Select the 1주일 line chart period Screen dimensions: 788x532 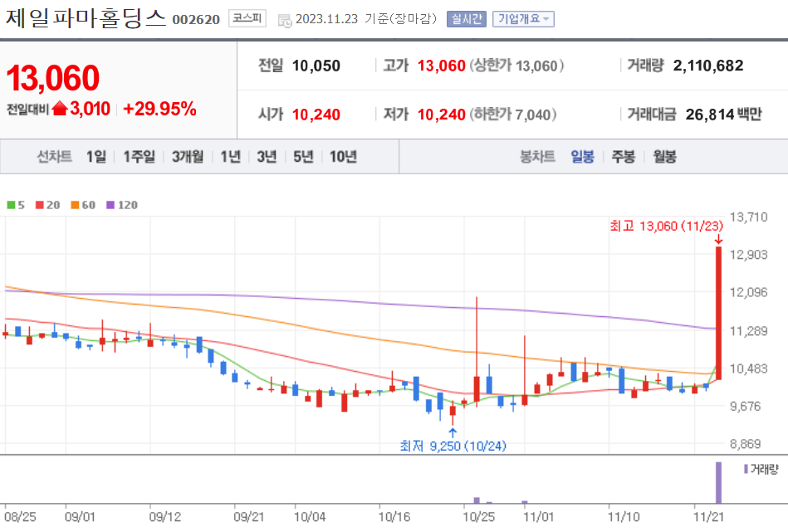click(139, 157)
